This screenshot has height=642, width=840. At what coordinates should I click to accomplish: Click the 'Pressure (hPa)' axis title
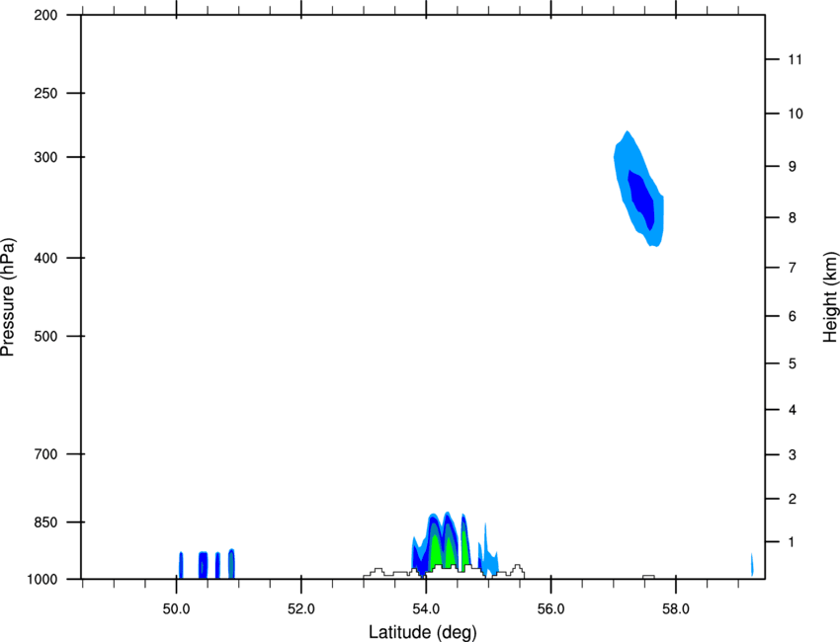[8, 297]
